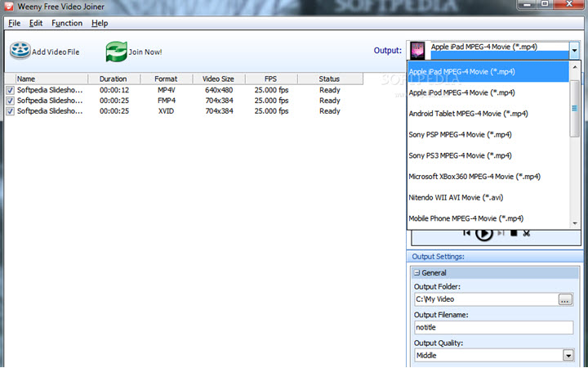Choose Sony PS3 MPEG-4 Movie option

[488, 155]
